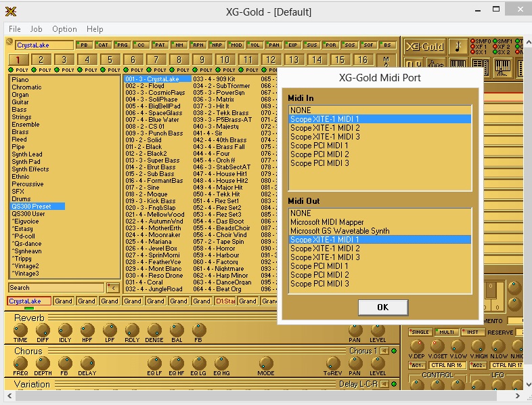Click the musical note icon button
This screenshot has width=532, height=405.
[x=458, y=47]
